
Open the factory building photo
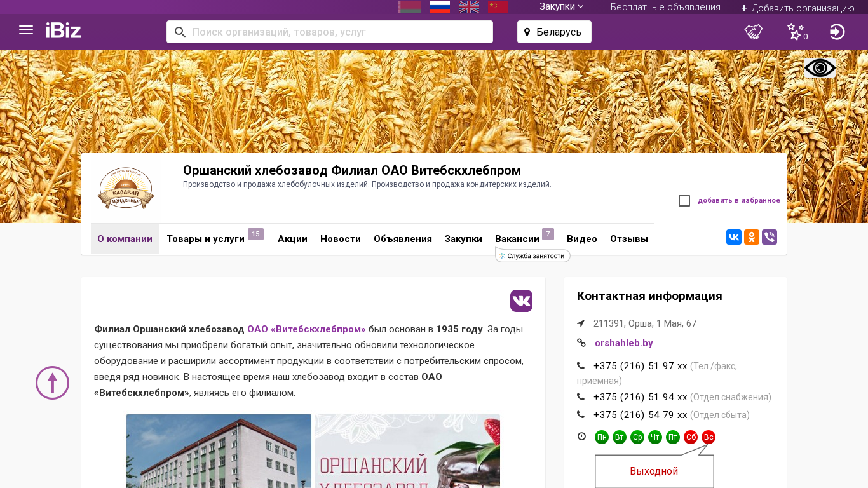pyautogui.click(x=219, y=451)
